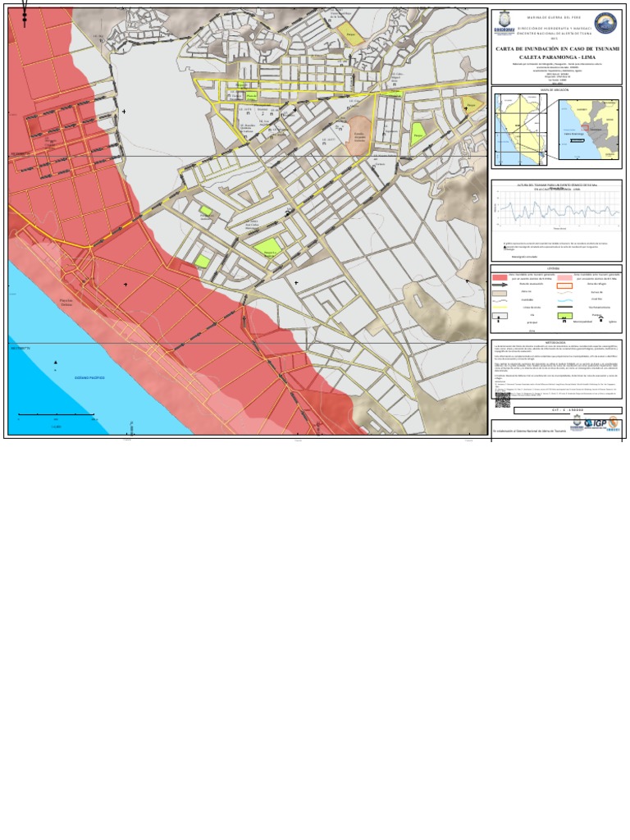The image size is (630, 840).
Task: Click the light blue river line legend sample
Action: coord(565,300)
